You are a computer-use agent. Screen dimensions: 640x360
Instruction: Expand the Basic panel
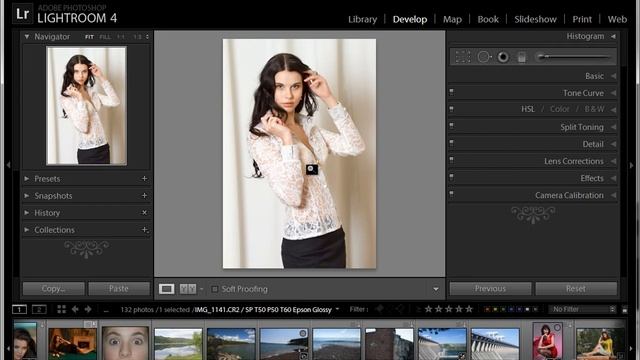[613, 76]
